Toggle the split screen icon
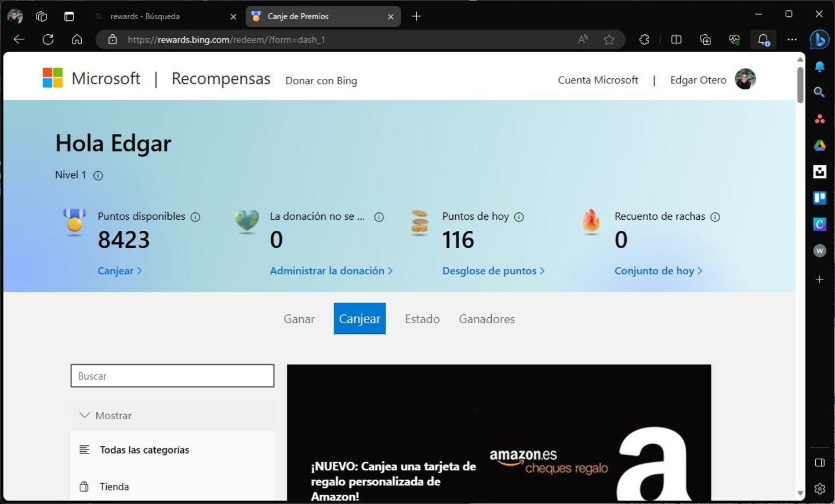Viewport: 835px width, 504px height. click(676, 39)
